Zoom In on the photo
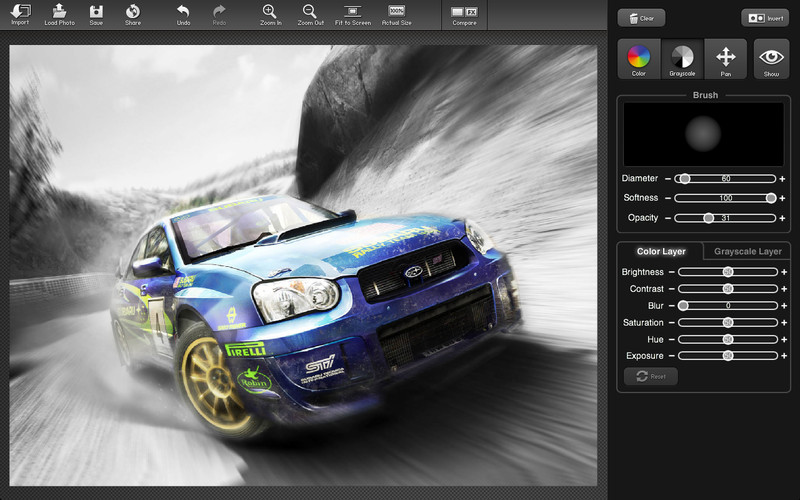This screenshot has width=800, height=500. click(269, 13)
